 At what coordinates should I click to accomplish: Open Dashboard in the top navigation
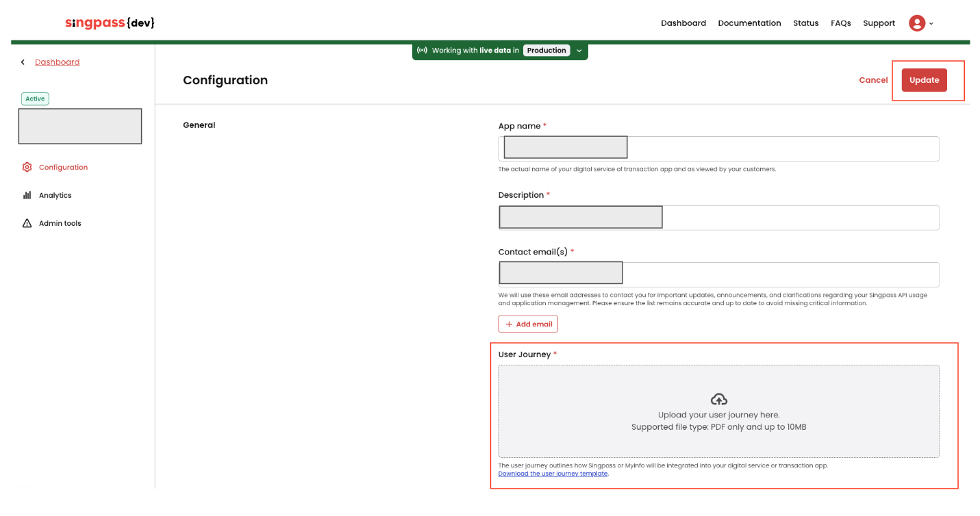tap(683, 23)
